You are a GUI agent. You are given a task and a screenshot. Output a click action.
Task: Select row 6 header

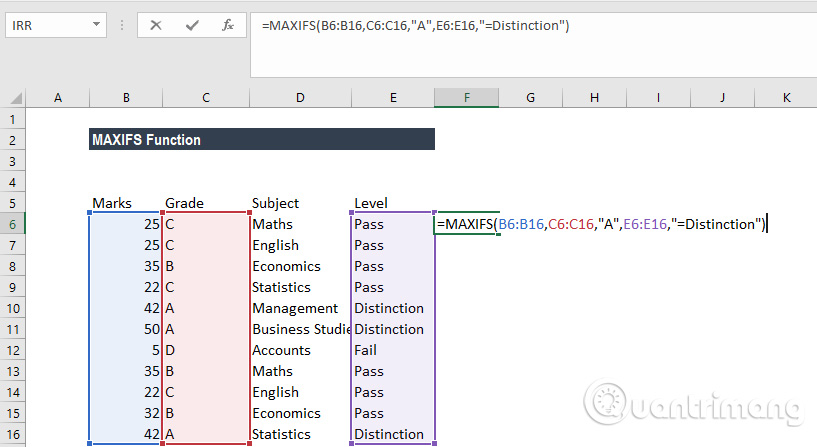click(13, 225)
